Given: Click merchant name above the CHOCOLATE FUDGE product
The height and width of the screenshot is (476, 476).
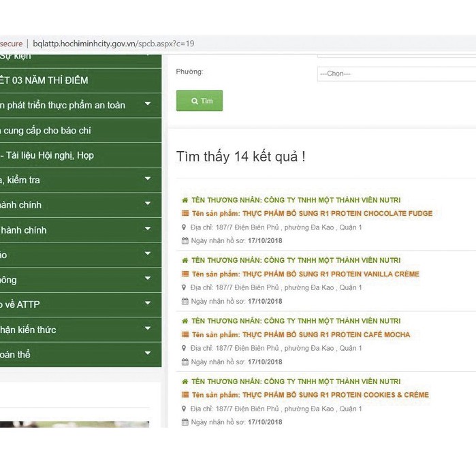Looking at the screenshot, I should [296, 200].
